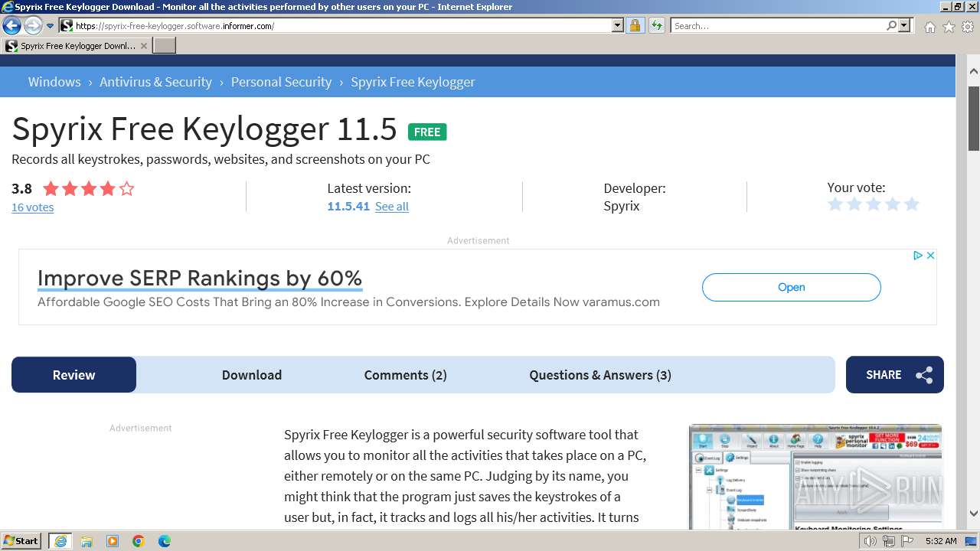The image size is (980, 551).
Task: Open the recent pages dropdown arrow
Action: 50,26
